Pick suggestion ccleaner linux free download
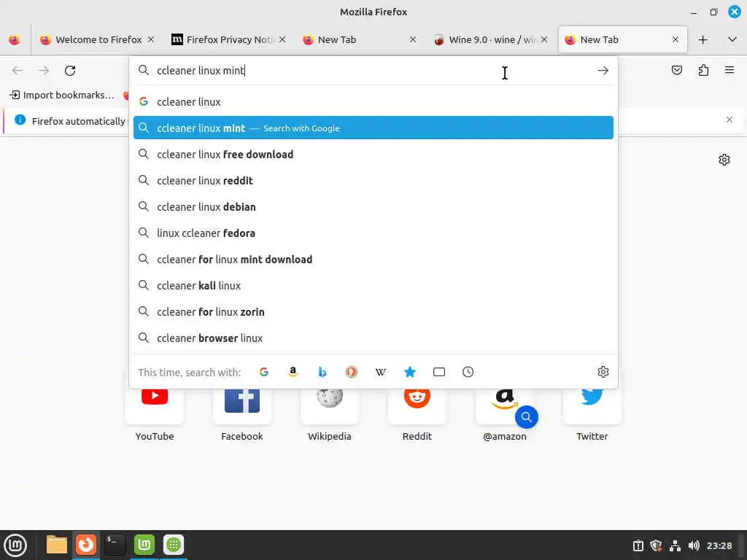 [373, 155]
